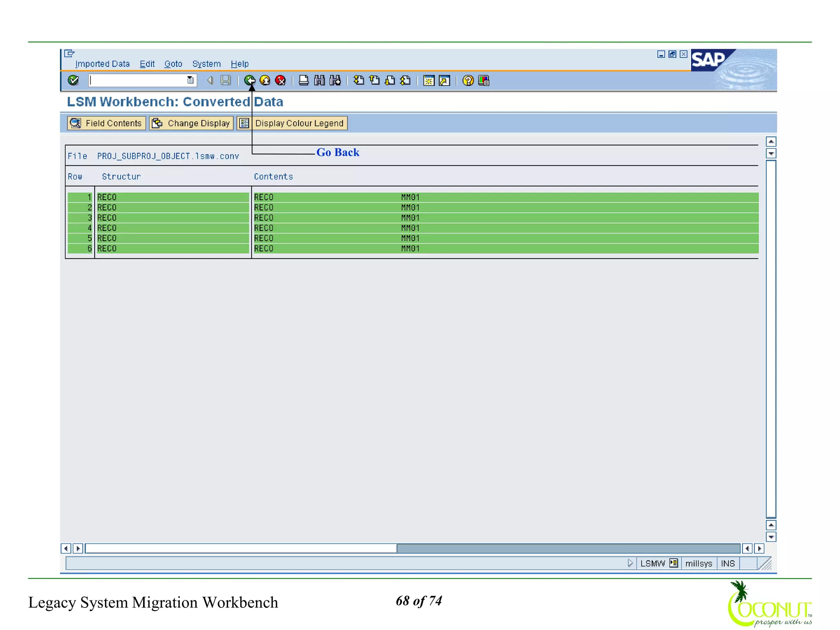The width and height of the screenshot is (840, 630).
Task: Click the status bar selection icon after LSMW
Action: [x=673, y=563]
